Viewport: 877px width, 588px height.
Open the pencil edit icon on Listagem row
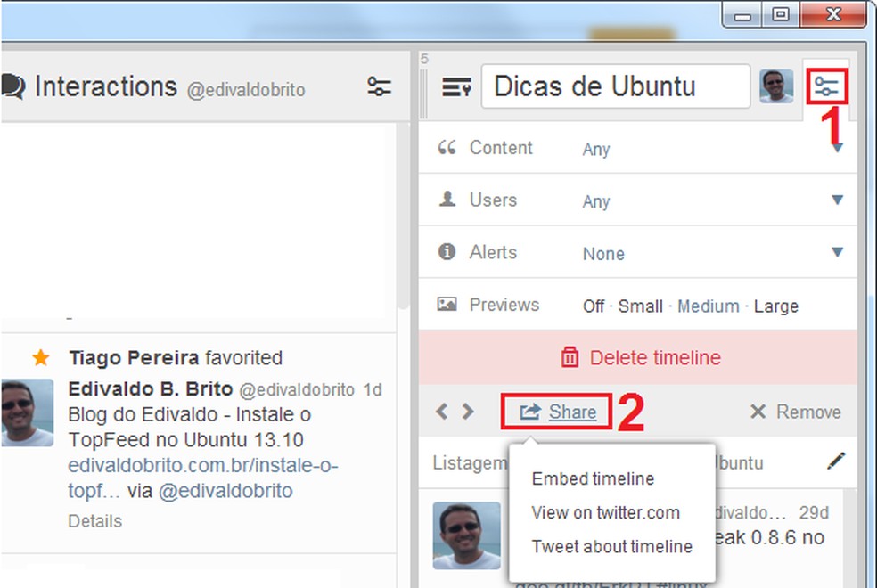tap(836, 462)
